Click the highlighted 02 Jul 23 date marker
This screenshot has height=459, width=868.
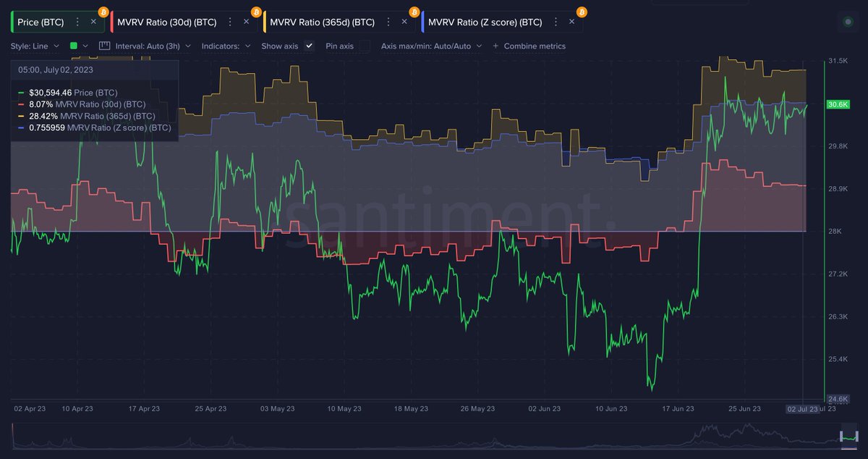[x=803, y=409]
